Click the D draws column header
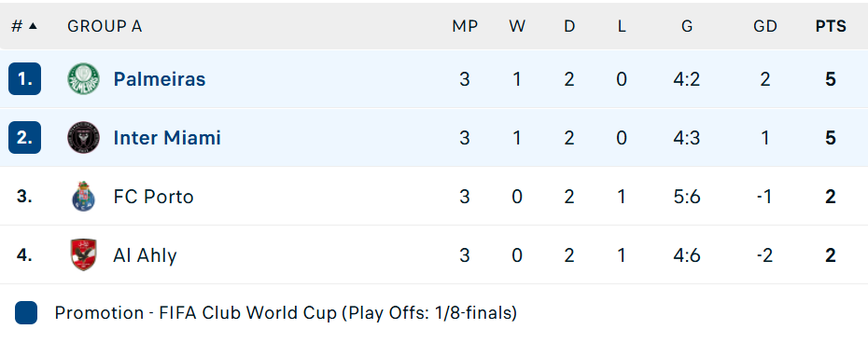The image size is (868, 343). point(569,26)
